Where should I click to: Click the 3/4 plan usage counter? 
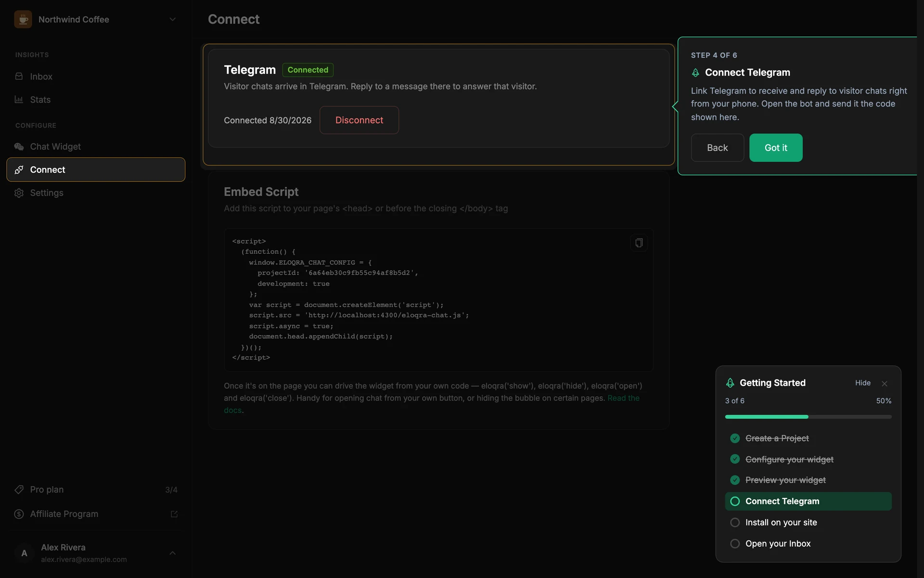click(x=171, y=490)
